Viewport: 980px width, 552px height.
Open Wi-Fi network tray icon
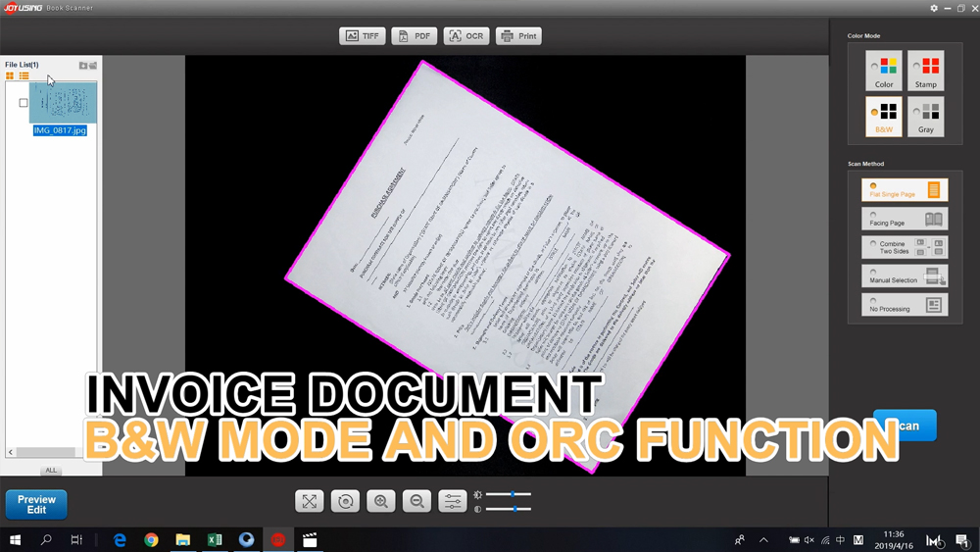click(x=825, y=539)
